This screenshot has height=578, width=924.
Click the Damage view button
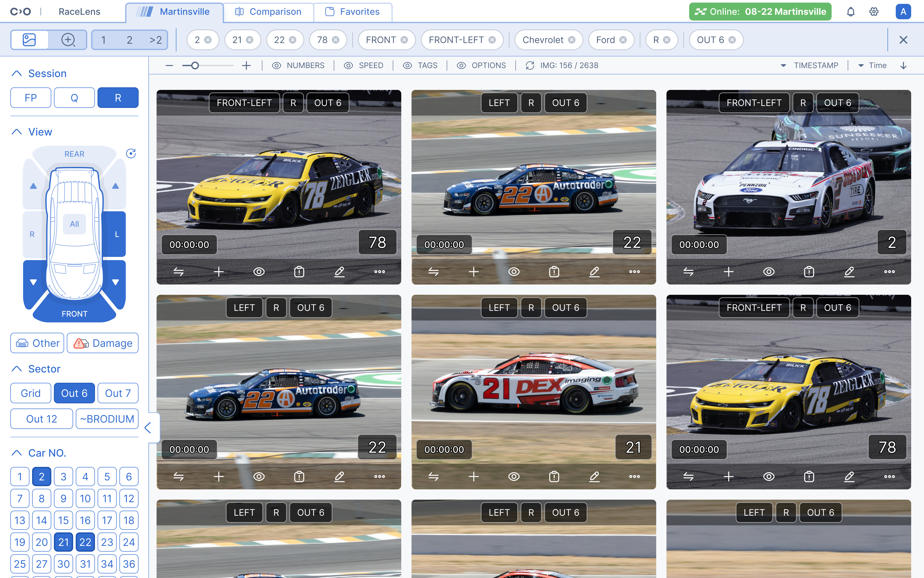click(103, 343)
